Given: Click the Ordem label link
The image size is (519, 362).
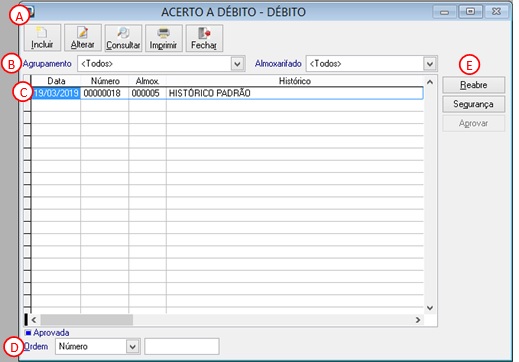Looking at the screenshot, I should click(36, 347).
